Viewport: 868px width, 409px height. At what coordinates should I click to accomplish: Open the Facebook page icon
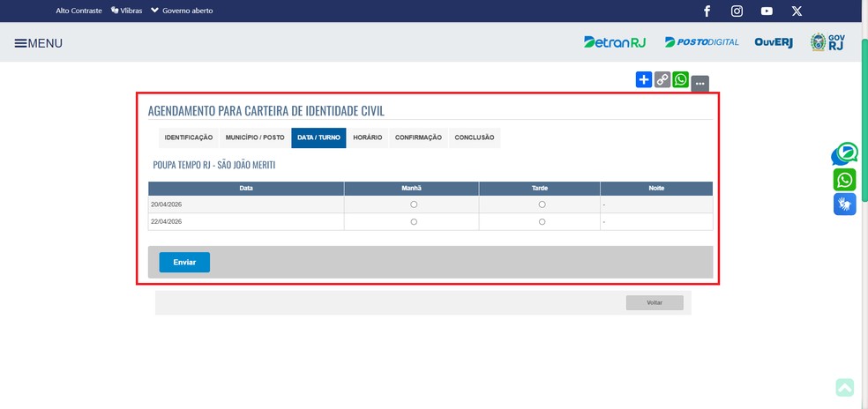[707, 11]
